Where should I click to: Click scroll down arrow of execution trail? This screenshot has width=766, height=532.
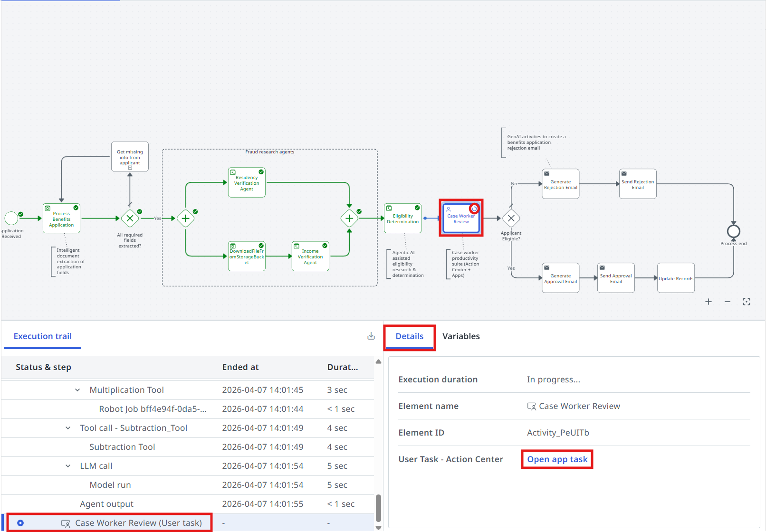coord(378,528)
